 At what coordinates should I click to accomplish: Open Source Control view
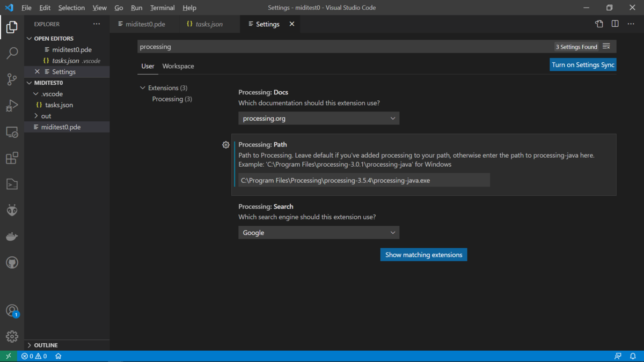tap(12, 79)
